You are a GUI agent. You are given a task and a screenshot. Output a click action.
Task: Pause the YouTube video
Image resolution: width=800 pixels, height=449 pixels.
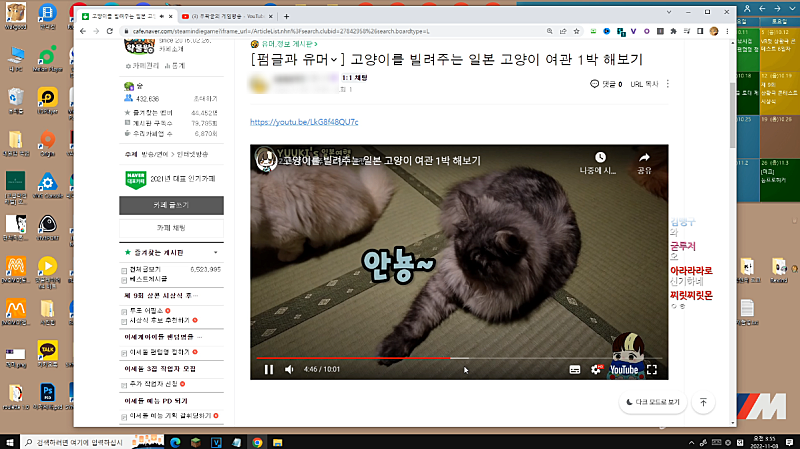268,369
